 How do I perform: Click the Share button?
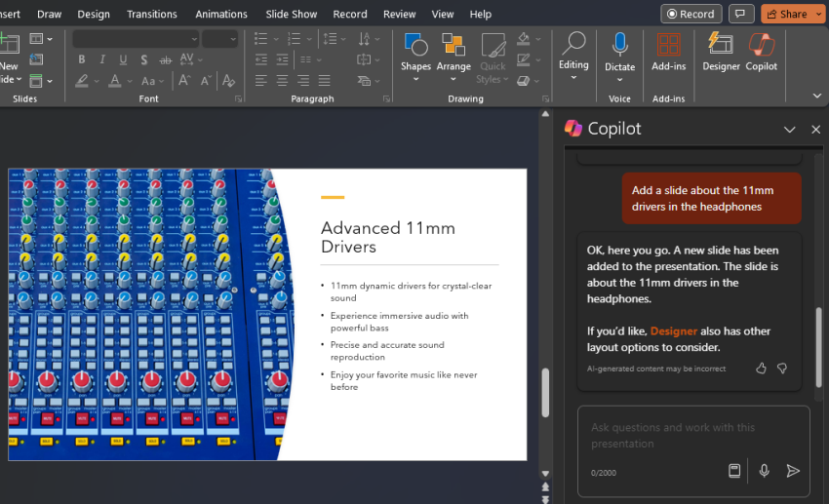[787, 14]
